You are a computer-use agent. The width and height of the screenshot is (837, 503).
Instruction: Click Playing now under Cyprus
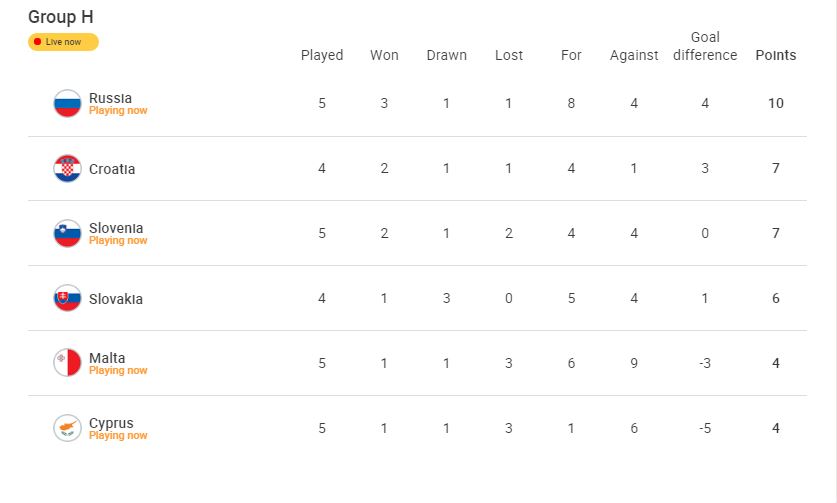(118, 436)
